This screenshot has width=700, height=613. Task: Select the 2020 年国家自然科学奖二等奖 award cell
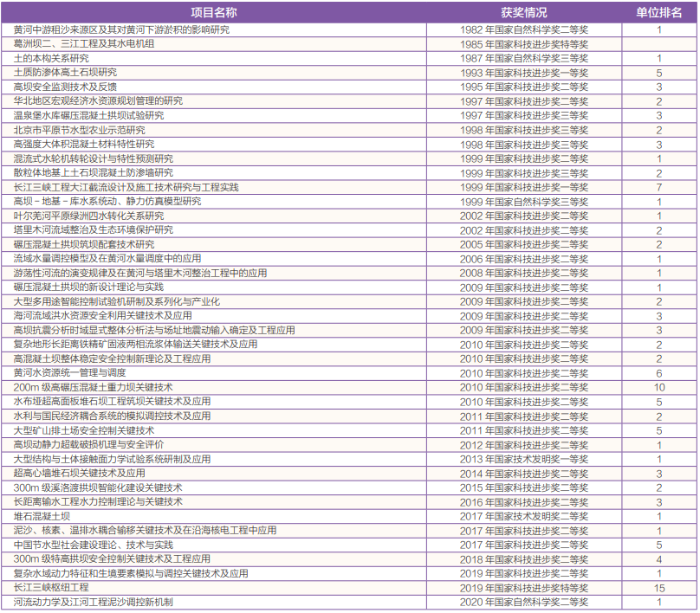tap(523, 602)
